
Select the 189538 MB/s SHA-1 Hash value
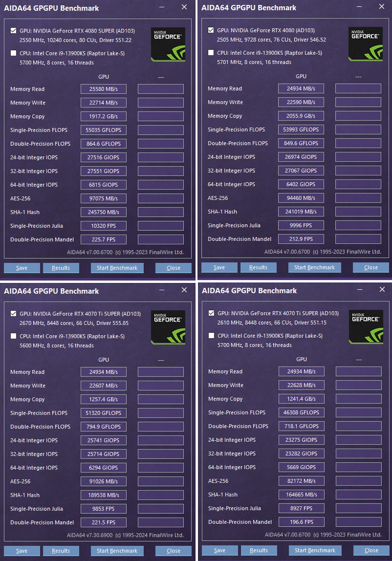point(104,495)
